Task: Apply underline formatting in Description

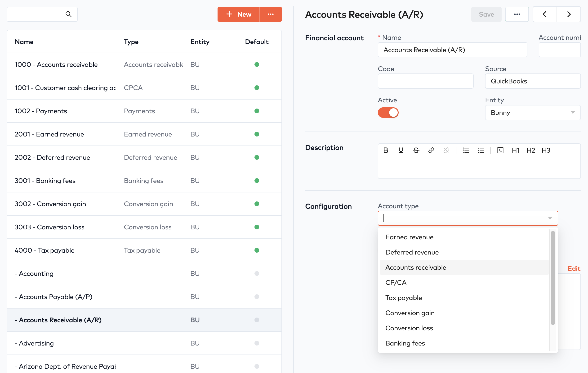Action: (401, 150)
